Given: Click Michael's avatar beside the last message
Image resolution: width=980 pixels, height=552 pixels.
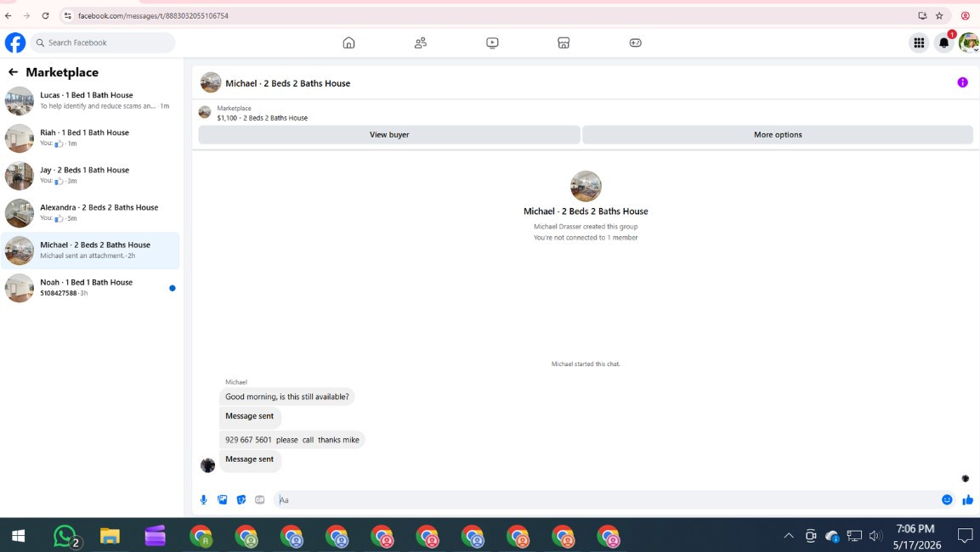Looking at the screenshot, I should point(207,465).
